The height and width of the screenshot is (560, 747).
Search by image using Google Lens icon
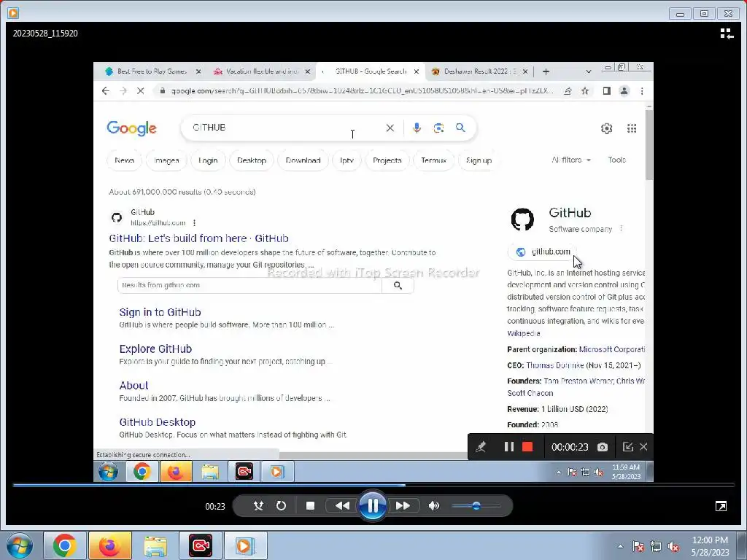pyautogui.click(x=438, y=128)
